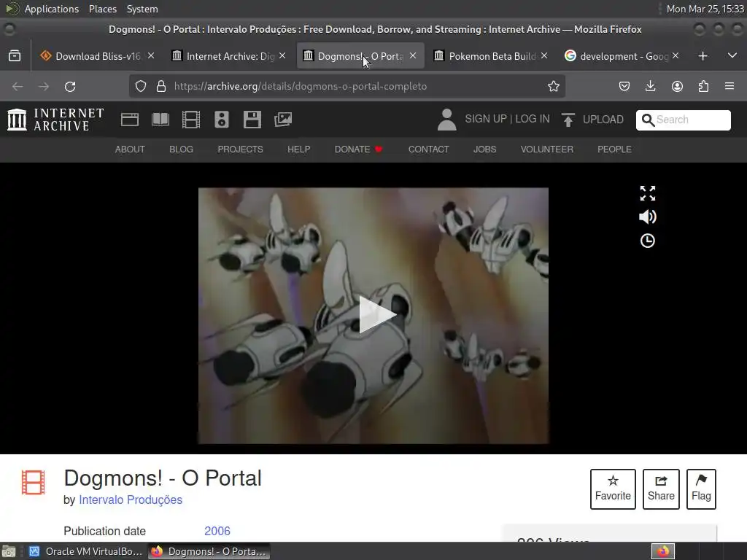
Task: Click LOG IN link
Action: (532, 119)
